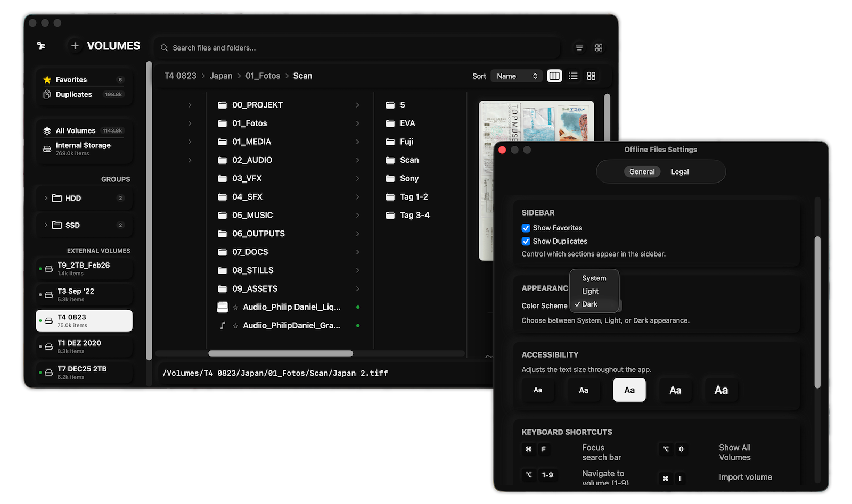Open the Sort by Name dropdown

tap(515, 76)
